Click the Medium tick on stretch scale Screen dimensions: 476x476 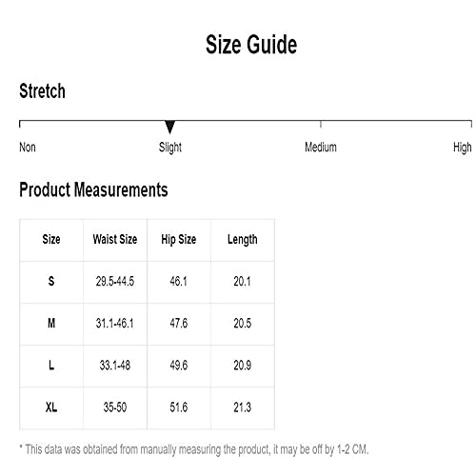tap(321, 124)
